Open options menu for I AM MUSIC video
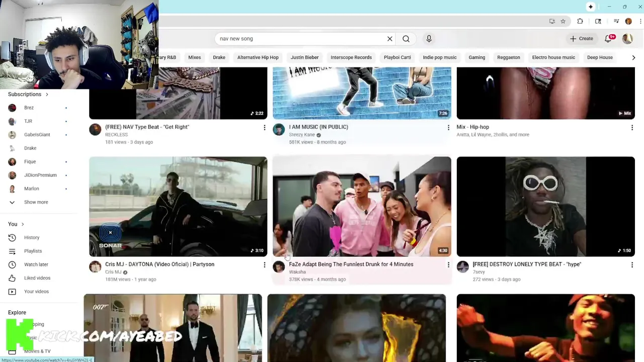644x362 pixels. (x=448, y=128)
